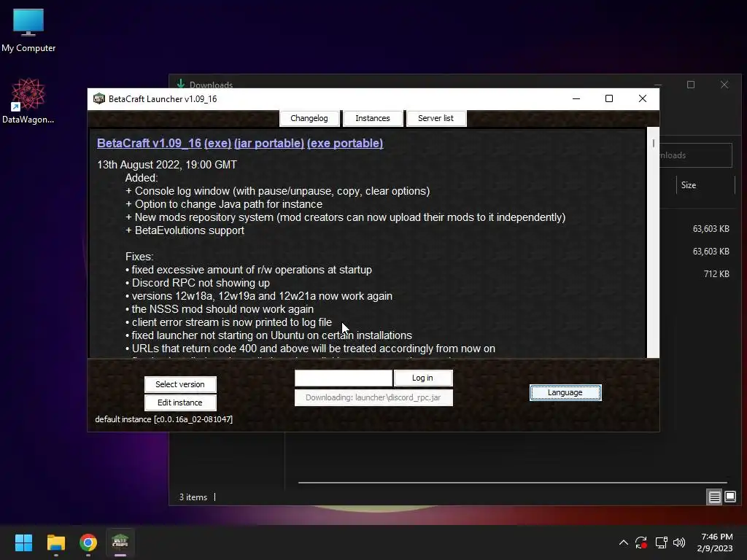
Task: Click the BetaCraft launcher title bar icon
Action: tap(99, 98)
